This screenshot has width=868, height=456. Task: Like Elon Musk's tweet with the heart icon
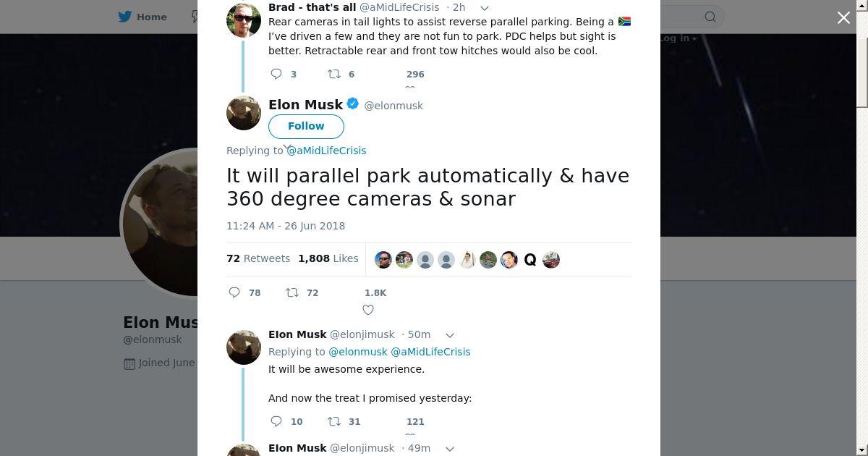[368, 310]
